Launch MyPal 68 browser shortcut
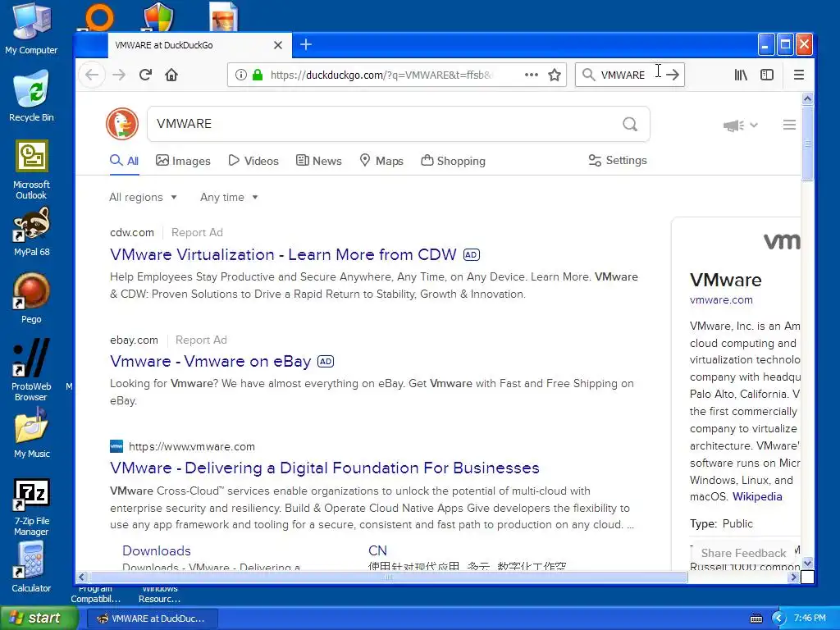The height and width of the screenshot is (630, 840). pos(31,232)
